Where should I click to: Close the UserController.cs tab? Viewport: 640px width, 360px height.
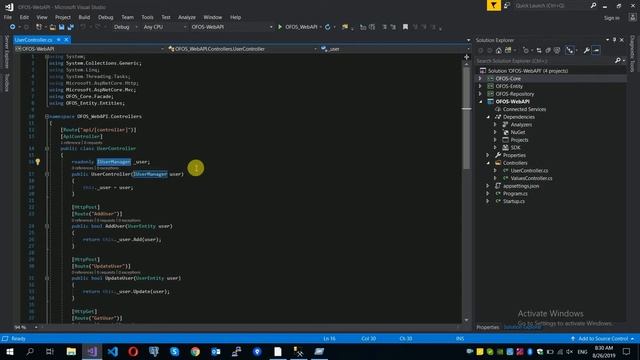(66, 40)
